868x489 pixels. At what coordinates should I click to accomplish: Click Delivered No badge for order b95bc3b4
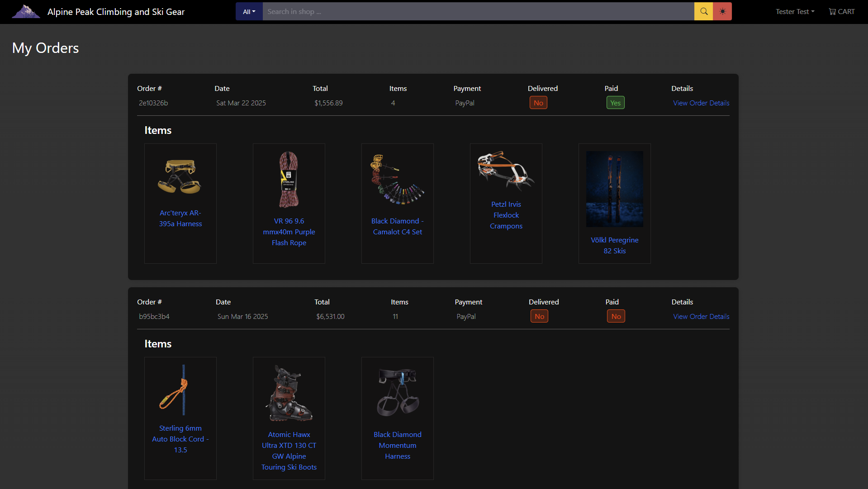(x=539, y=317)
